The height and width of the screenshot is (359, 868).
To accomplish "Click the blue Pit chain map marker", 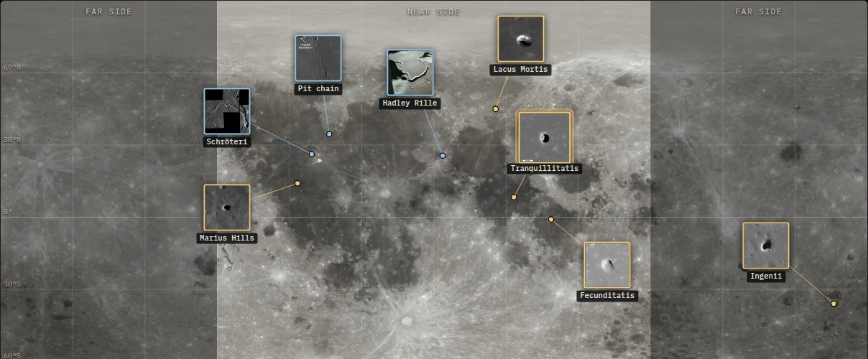I will pyautogui.click(x=329, y=134).
